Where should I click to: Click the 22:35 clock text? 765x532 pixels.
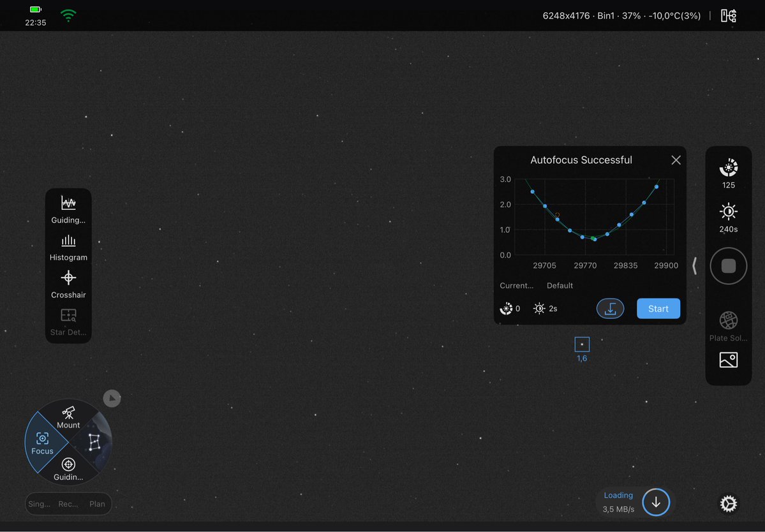36,22
